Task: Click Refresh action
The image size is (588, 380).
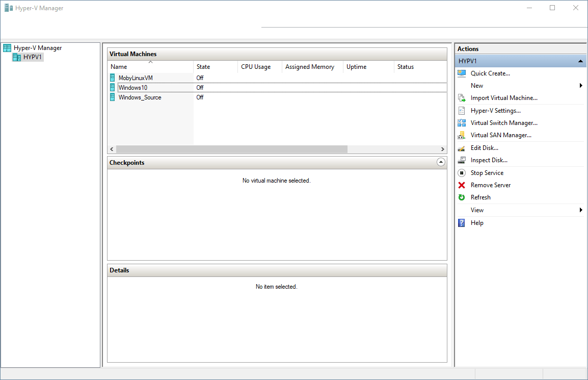Action: [480, 197]
